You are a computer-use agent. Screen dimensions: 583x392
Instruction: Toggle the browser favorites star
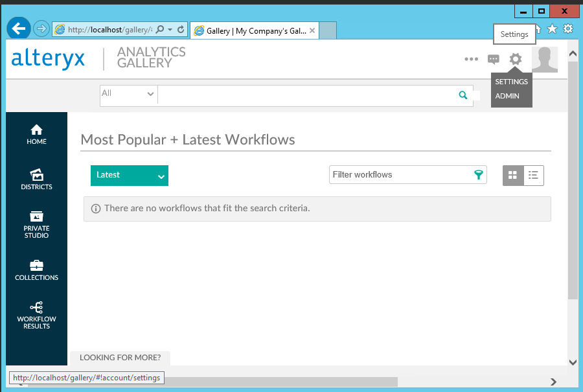pos(552,29)
